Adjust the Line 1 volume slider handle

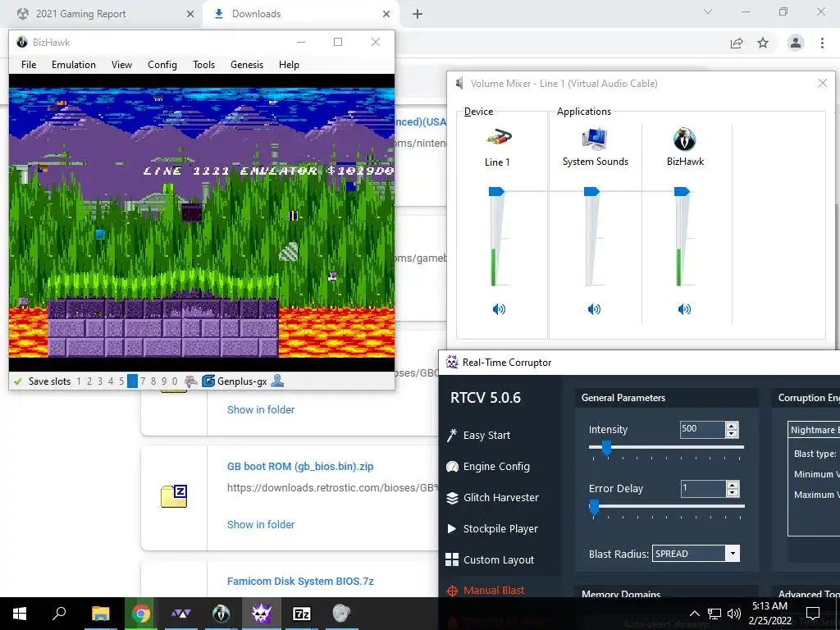point(496,191)
